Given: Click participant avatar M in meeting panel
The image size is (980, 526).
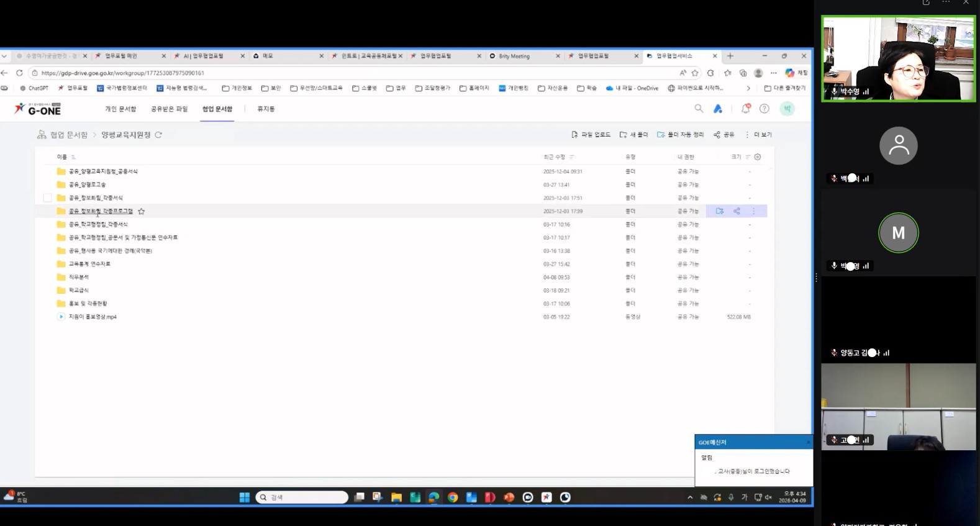Looking at the screenshot, I should (899, 233).
